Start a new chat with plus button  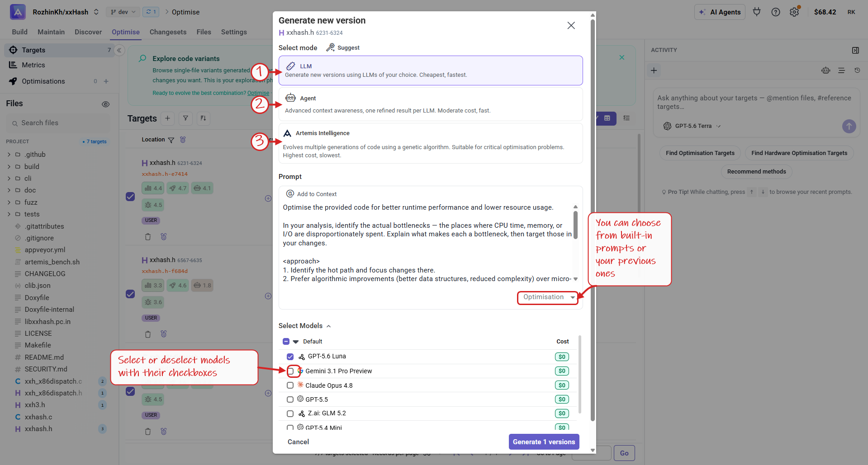click(x=654, y=70)
